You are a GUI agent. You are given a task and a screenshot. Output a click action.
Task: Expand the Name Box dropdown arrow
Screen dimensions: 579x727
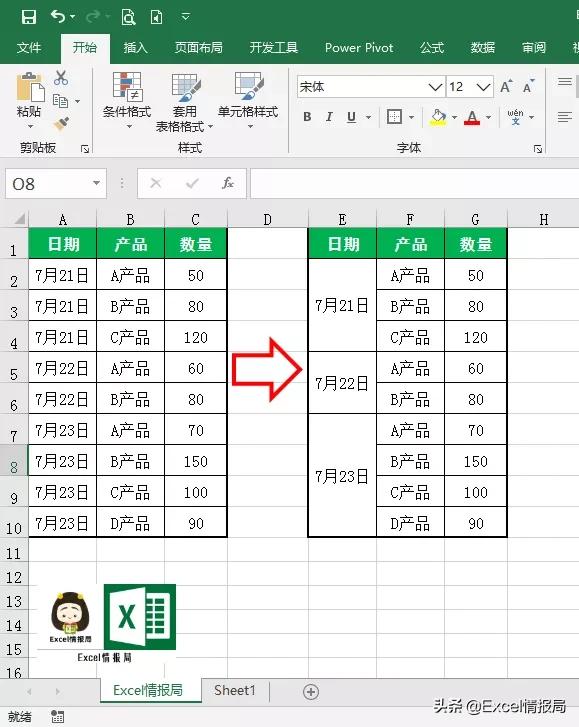tap(96, 183)
